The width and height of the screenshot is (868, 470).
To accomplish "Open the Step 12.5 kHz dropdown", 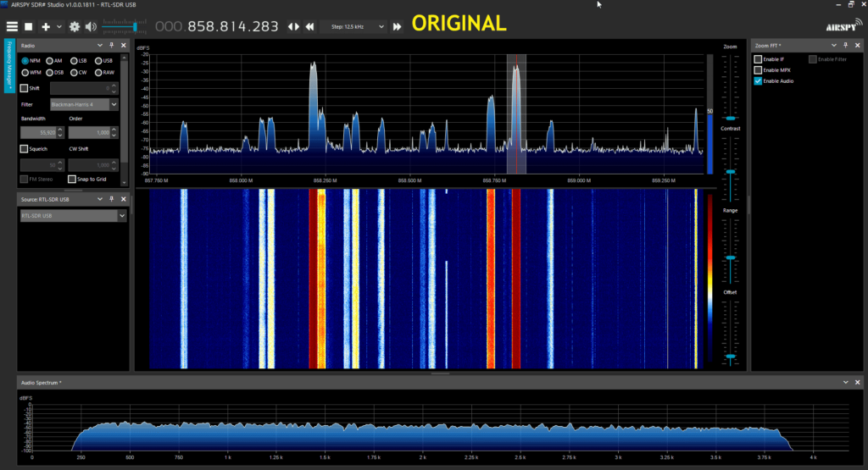I will (354, 26).
